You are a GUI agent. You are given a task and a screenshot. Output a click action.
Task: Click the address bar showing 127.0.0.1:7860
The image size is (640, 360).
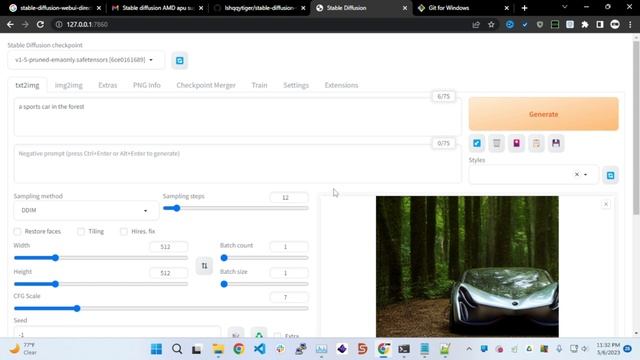[x=261, y=24]
